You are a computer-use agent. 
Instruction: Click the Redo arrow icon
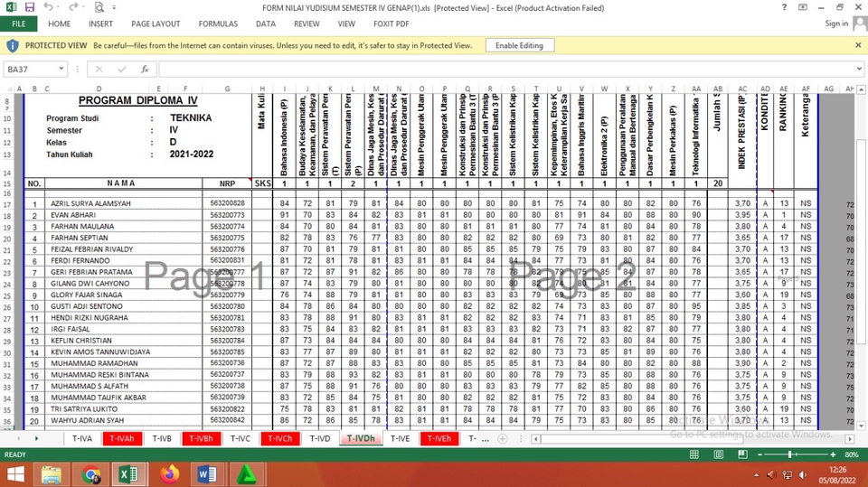point(73,7)
